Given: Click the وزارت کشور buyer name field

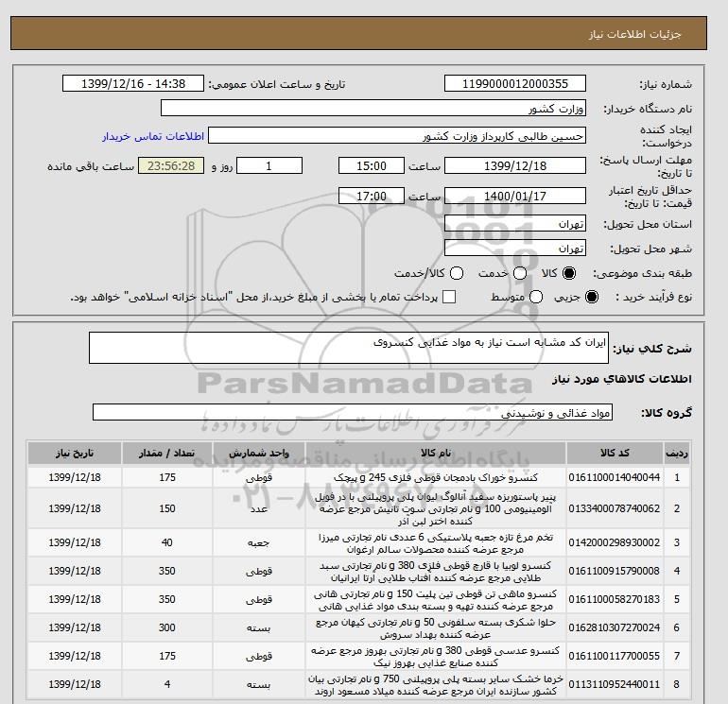Looking at the screenshot, I should click(373, 108).
